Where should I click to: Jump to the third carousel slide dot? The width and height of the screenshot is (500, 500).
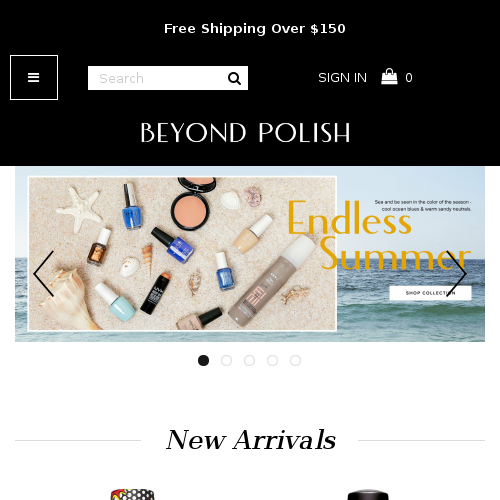[x=249, y=360]
